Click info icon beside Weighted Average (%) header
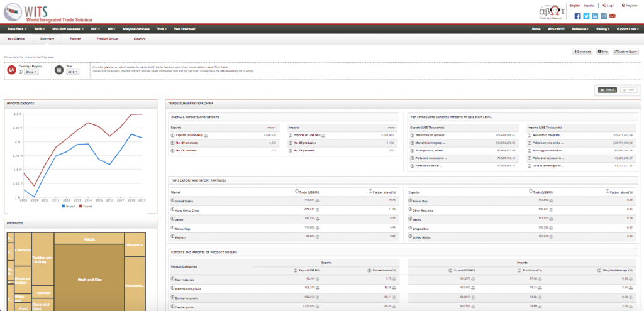This screenshot has width=644, height=311. [599, 270]
